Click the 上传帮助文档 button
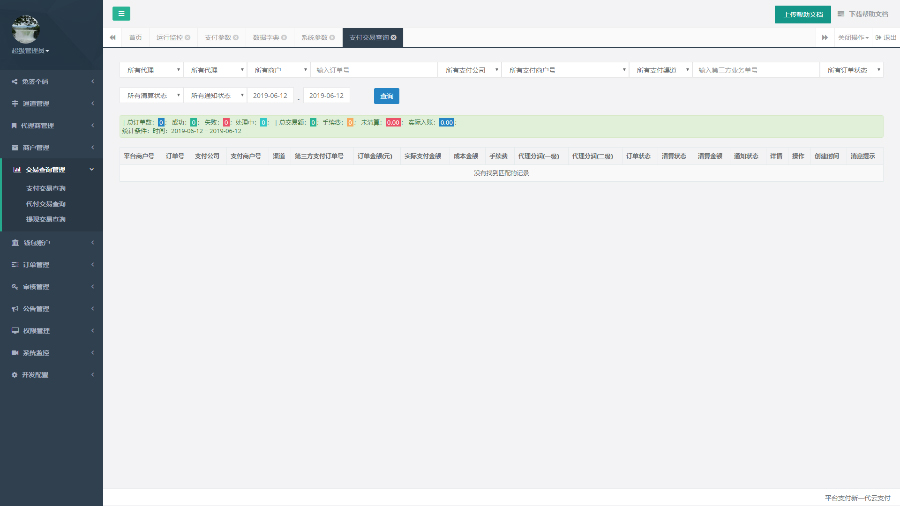This screenshot has width=900, height=506. [802, 14]
